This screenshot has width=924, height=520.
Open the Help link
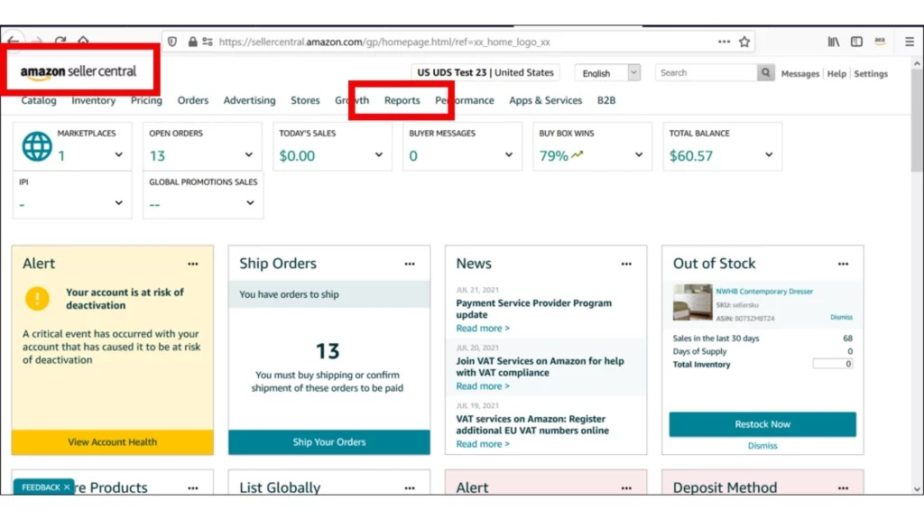836,74
